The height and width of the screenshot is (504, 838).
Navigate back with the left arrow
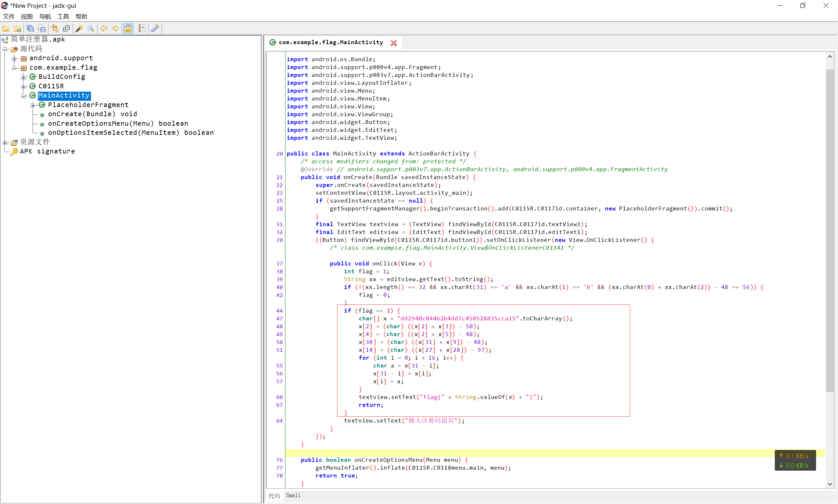[x=104, y=28]
